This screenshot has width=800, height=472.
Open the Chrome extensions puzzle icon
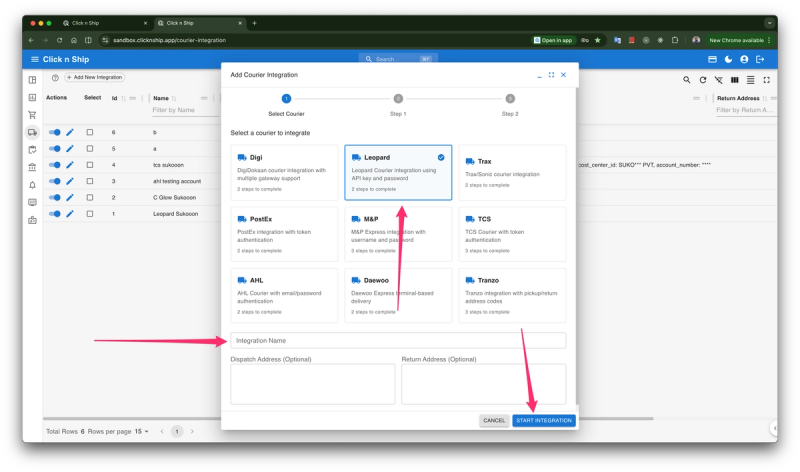coord(674,40)
